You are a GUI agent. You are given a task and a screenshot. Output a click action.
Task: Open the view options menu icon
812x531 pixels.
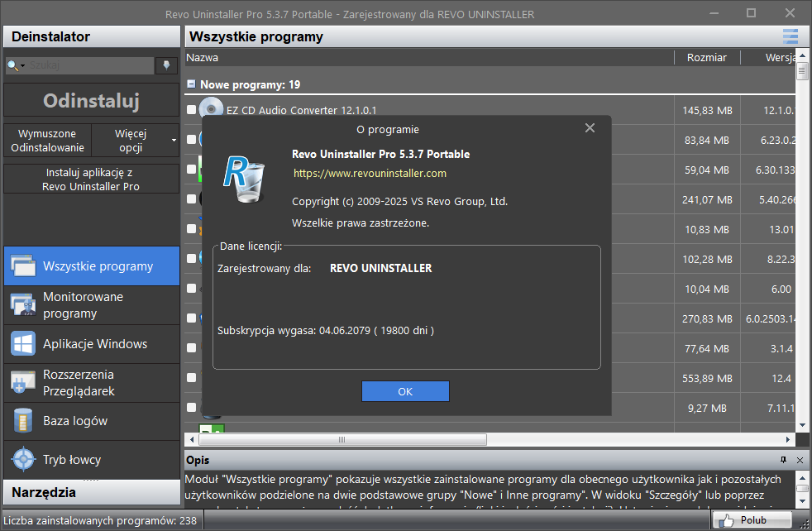[x=791, y=36]
